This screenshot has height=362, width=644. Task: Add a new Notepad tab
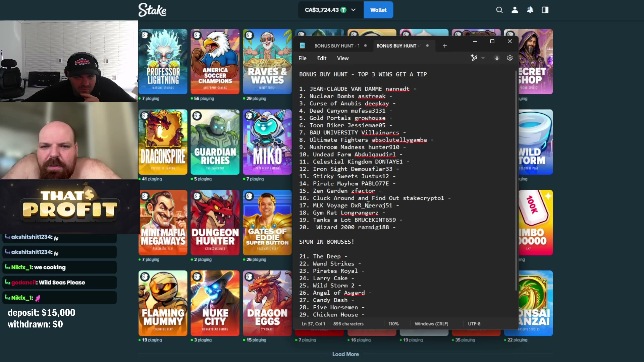(x=445, y=46)
